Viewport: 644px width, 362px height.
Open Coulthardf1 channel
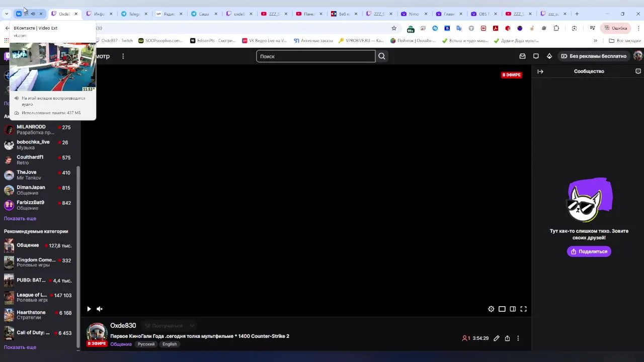coord(40,160)
